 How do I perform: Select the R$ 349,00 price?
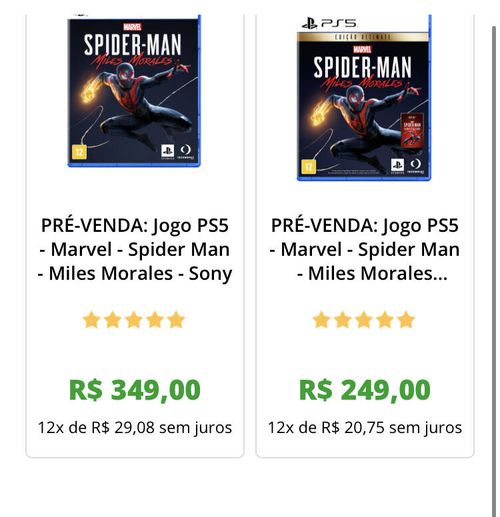click(x=135, y=390)
